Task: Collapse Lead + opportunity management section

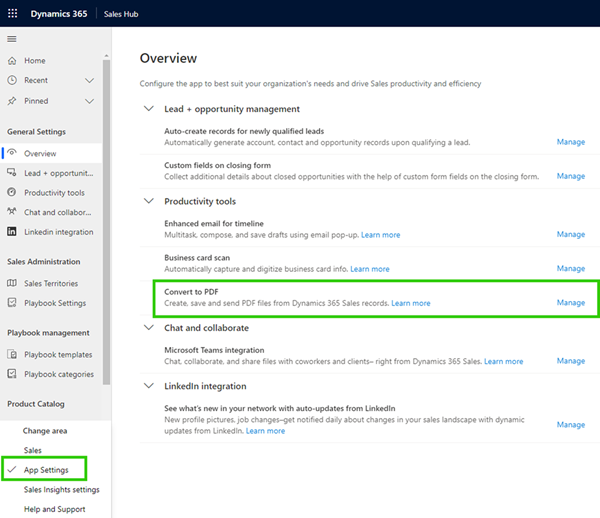Action: [149, 109]
